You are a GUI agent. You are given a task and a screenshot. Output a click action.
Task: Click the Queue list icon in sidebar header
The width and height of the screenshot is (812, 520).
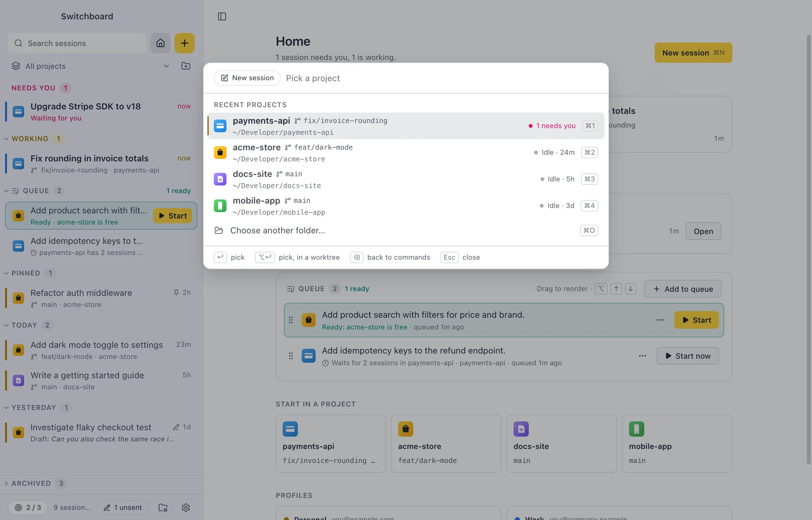point(15,191)
